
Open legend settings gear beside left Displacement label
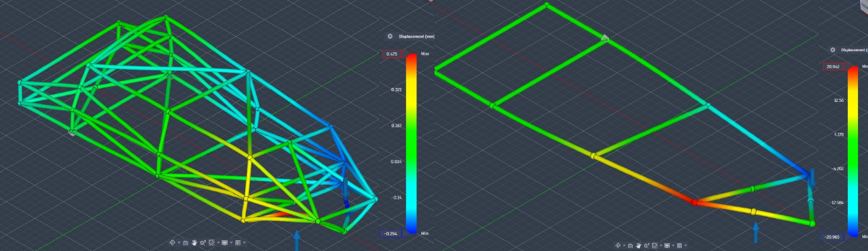[x=390, y=36]
